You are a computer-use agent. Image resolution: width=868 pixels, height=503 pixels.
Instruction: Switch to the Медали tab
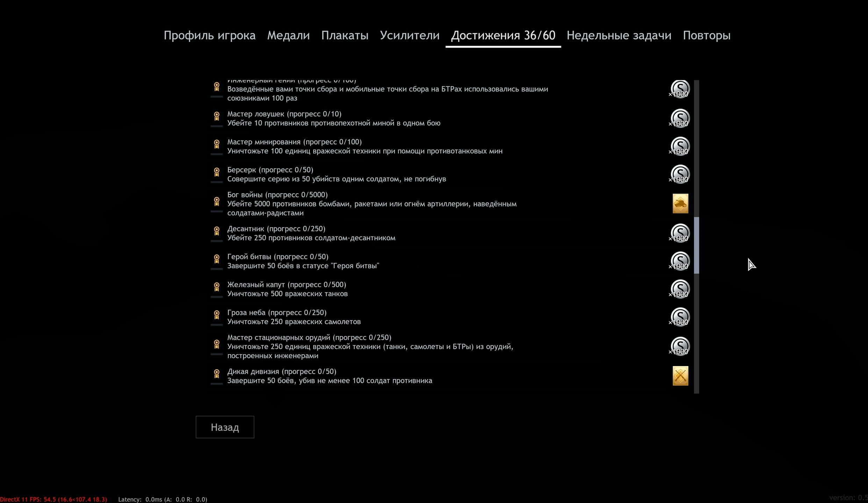[288, 36]
